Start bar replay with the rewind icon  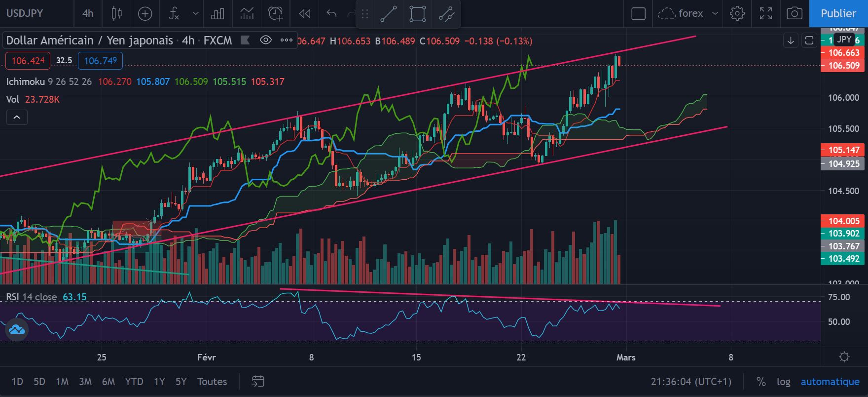point(305,13)
